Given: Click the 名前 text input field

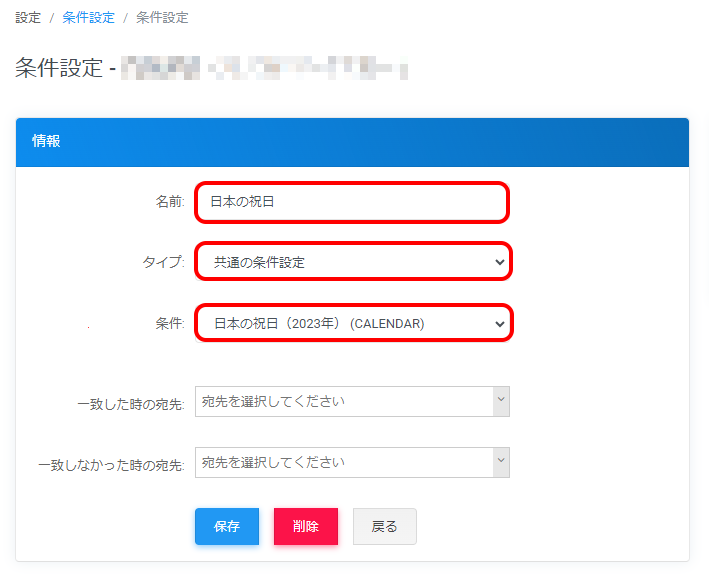Looking at the screenshot, I should point(352,202).
